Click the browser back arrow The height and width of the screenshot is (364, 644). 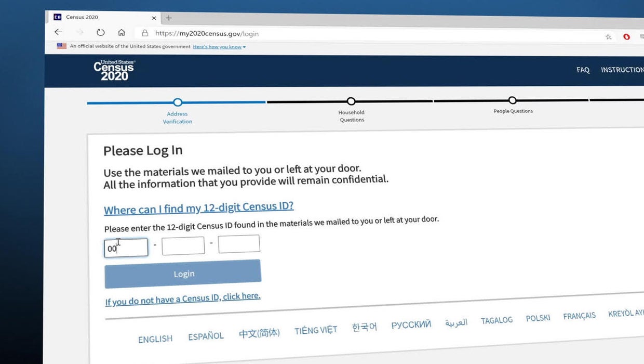click(59, 32)
